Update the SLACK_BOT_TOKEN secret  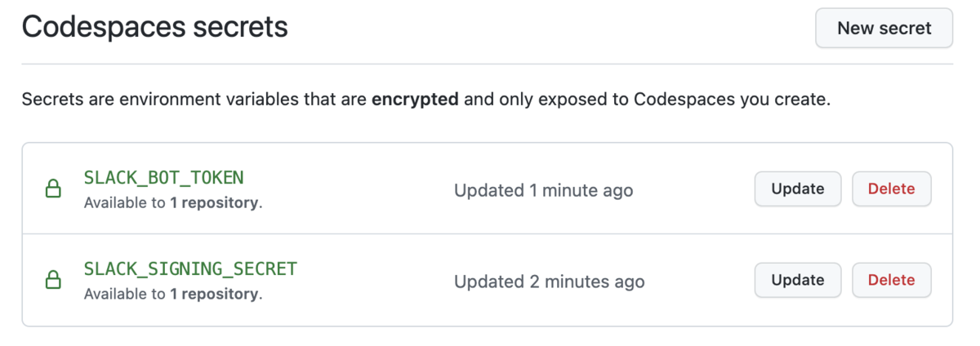(x=797, y=189)
